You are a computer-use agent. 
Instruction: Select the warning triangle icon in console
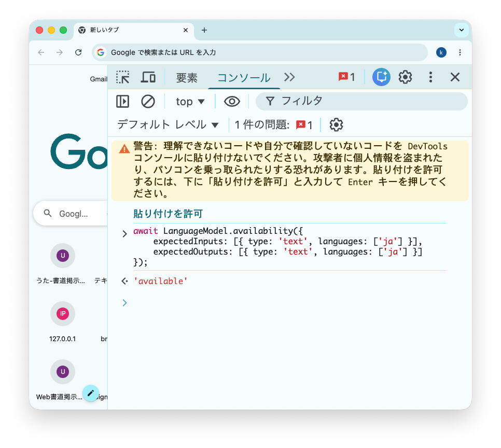coord(124,149)
